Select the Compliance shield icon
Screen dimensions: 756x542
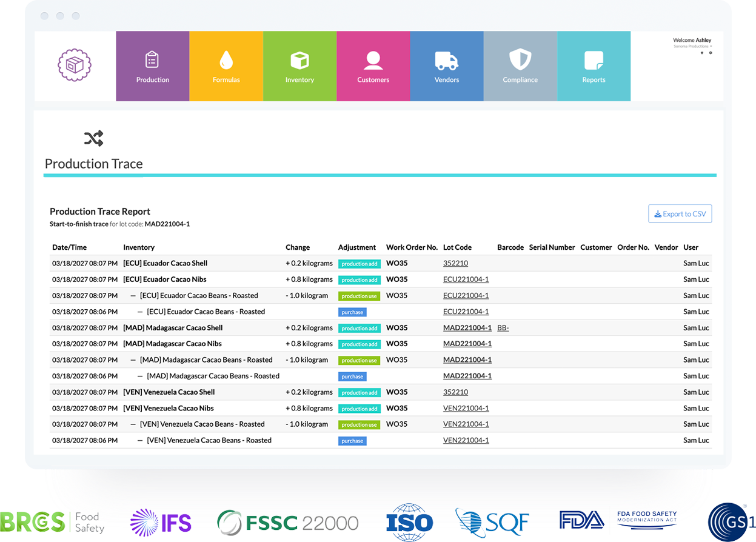click(520, 60)
